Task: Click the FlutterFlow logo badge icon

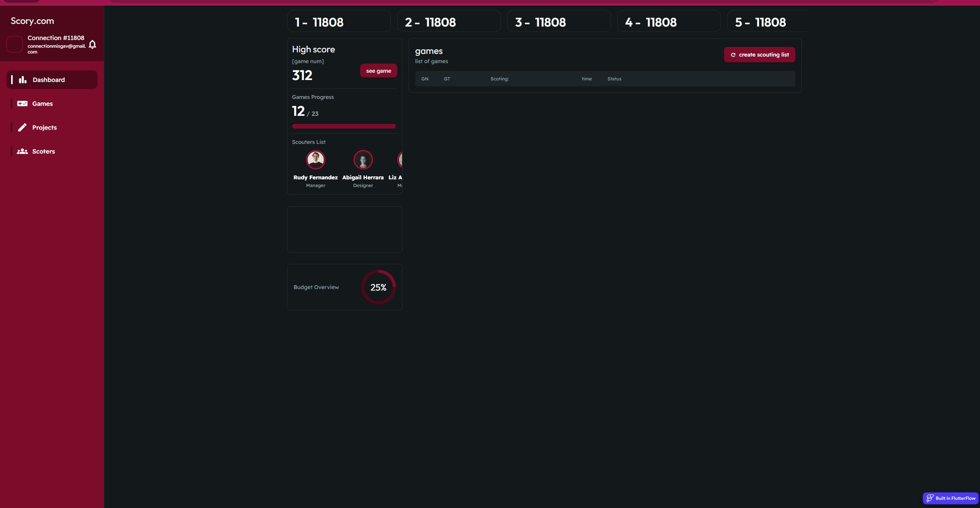Action: (930, 498)
